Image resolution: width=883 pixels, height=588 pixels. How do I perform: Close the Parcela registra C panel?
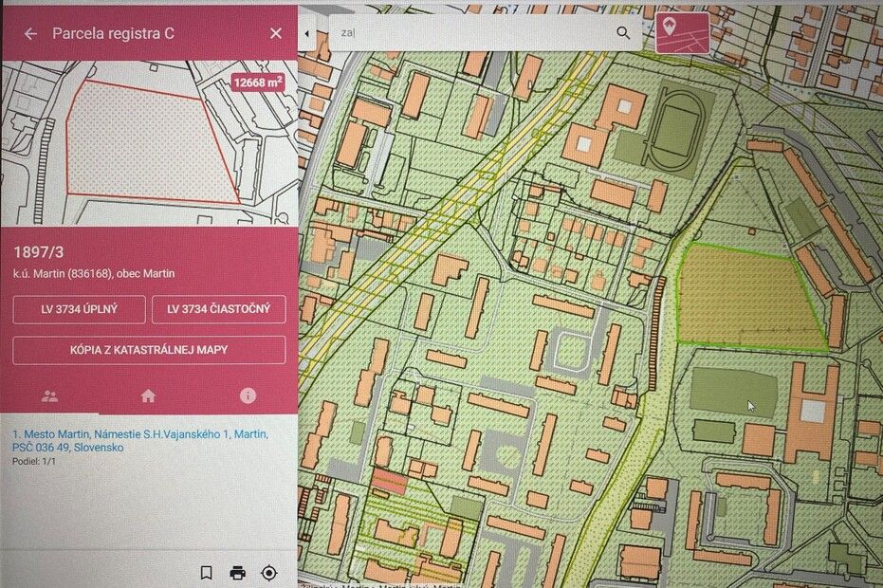tap(276, 33)
